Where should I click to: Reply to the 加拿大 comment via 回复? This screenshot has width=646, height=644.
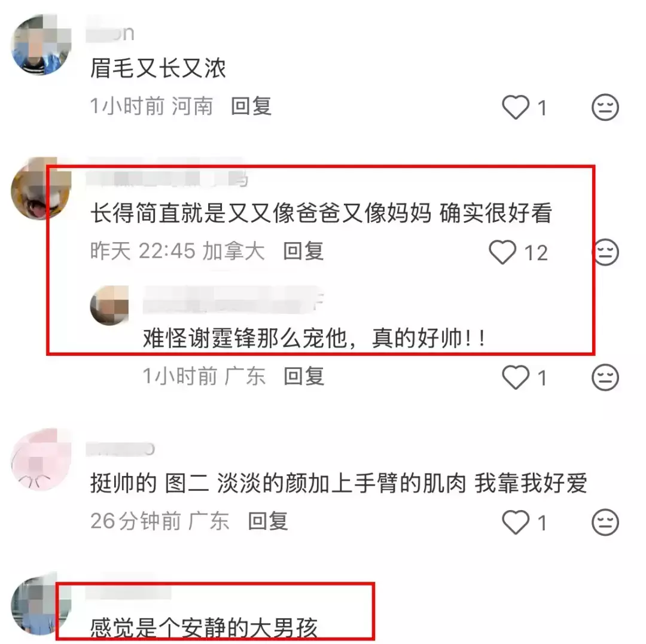click(303, 251)
